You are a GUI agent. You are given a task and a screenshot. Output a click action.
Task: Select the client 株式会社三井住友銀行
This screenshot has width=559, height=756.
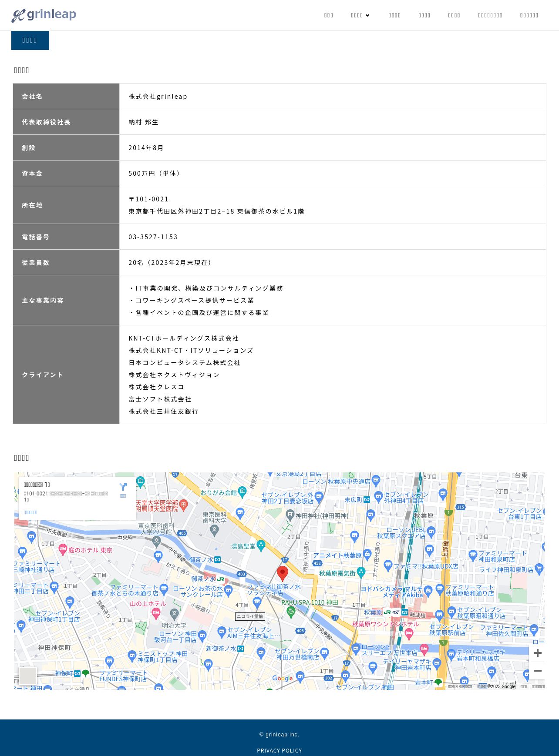[163, 411]
